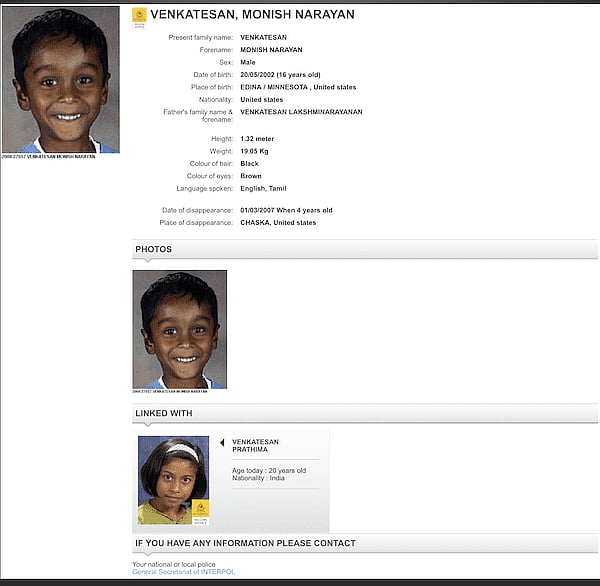Open the linked person's photo thumbnail
The height and width of the screenshot is (586, 600).
(x=173, y=480)
